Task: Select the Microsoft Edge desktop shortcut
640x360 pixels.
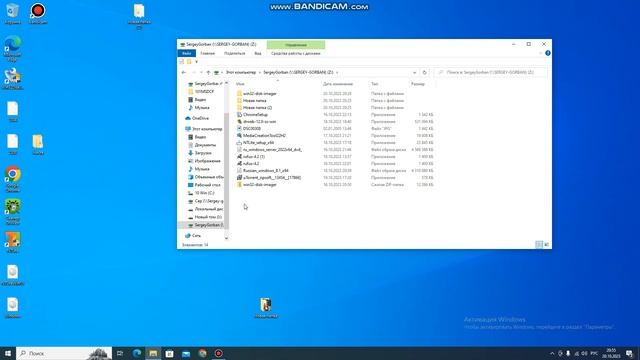Action: [13, 49]
